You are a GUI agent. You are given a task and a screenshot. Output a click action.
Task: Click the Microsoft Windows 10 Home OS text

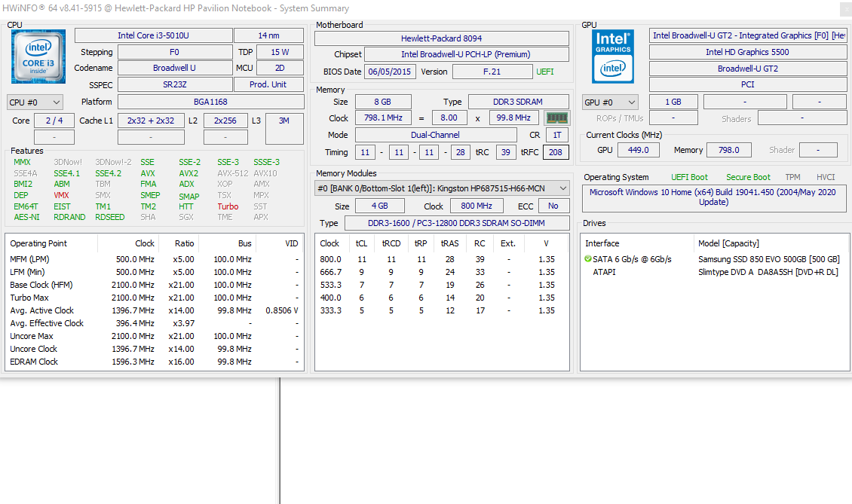coord(713,197)
